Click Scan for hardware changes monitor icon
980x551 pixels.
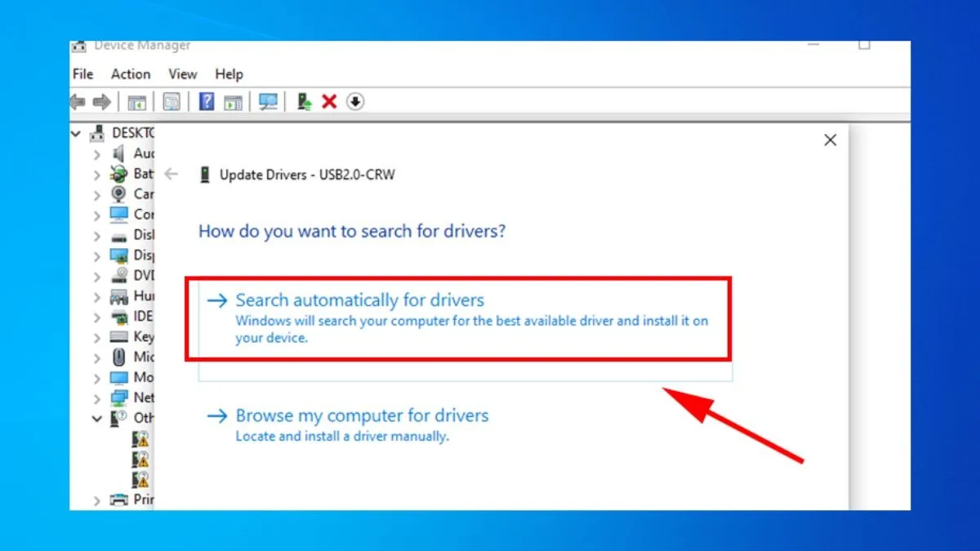coord(268,102)
